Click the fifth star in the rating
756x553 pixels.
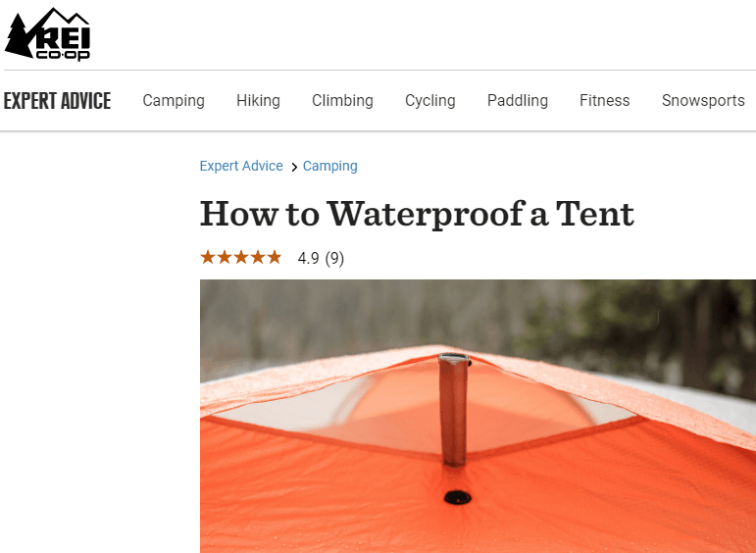pyautogui.click(x=275, y=258)
